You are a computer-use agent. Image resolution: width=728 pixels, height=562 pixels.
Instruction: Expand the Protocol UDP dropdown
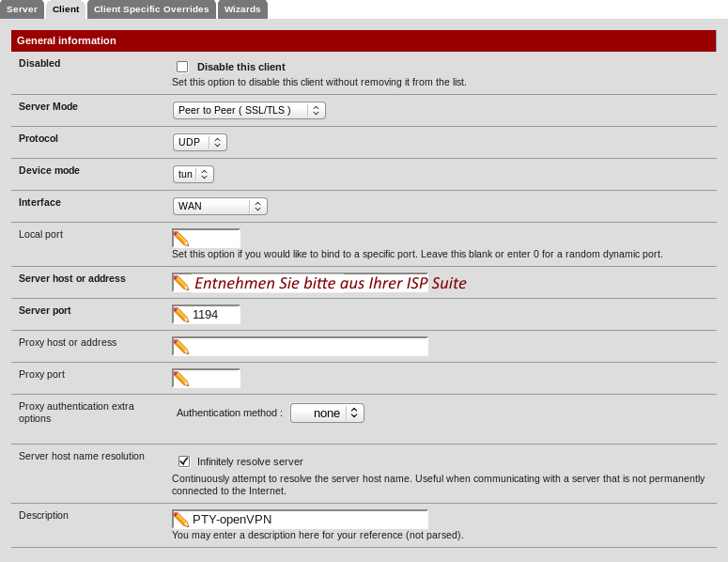[199, 143]
